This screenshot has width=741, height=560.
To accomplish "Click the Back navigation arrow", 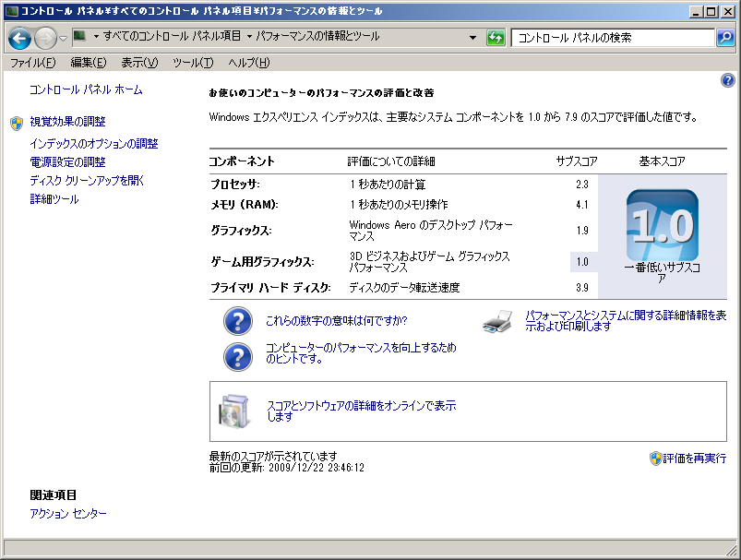I will [20, 38].
